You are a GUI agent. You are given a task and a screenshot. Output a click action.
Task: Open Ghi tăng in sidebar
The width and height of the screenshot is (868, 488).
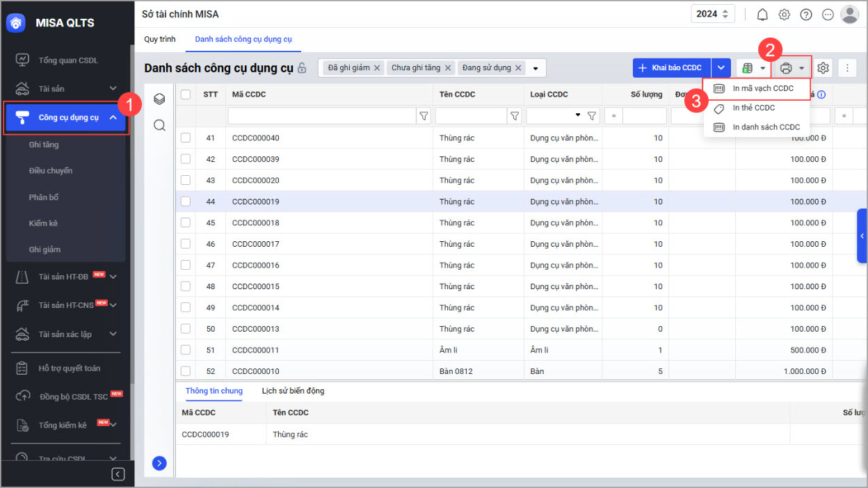click(x=44, y=145)
